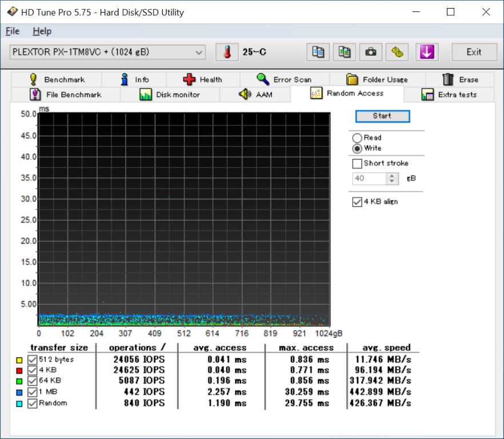Click the camera save screenshot icon
This screenshot has width=504, height=439.
(370, 52)
